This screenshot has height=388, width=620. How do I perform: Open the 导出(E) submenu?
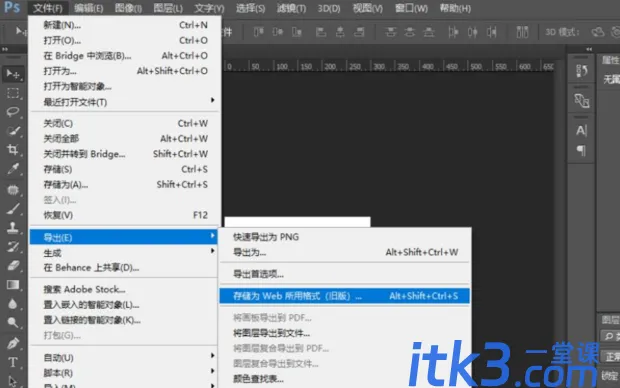point(124,237)
